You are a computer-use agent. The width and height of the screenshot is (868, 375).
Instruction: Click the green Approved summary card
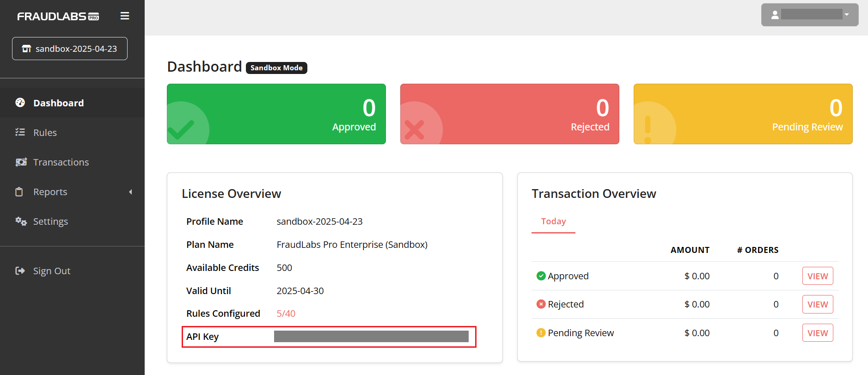pos(276,114)
